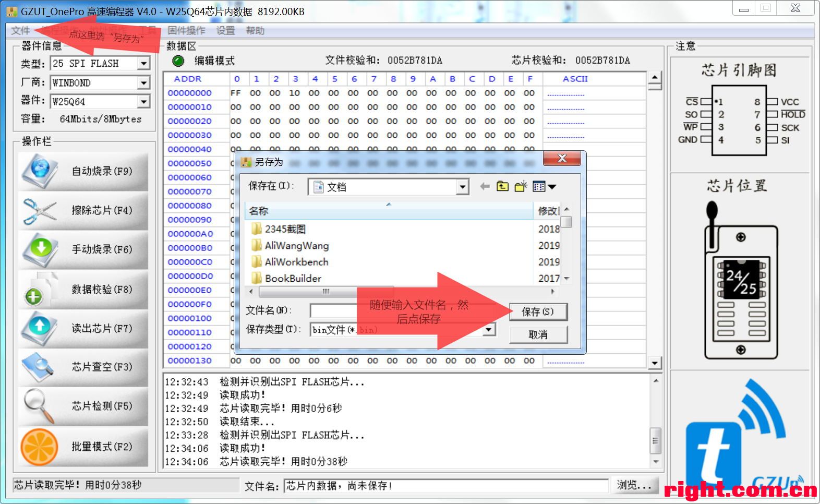Open the view menu icon in save dialog
This screenshot has width=820, height=504.
pyautogui.click(x=545, y=186)
